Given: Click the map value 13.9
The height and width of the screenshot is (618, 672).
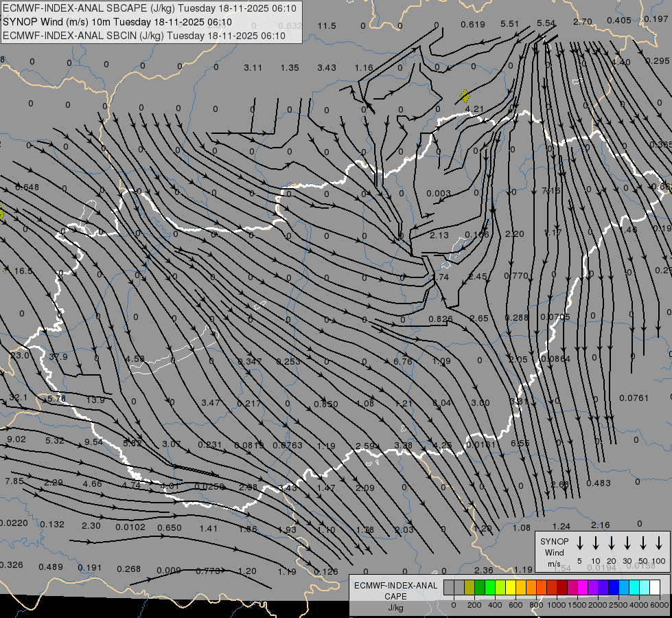Looking at the screenshot, I should point(95,400).
